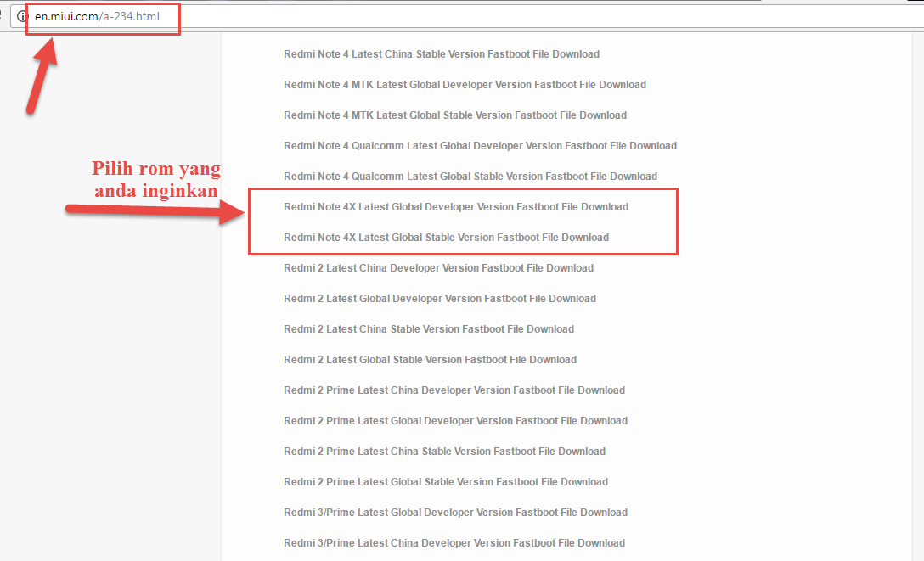This screenshot has width=924, height=561.
Task: Open Redmi Note 4X Global Stable Fastboot link
Action: [x=446, y=238]
